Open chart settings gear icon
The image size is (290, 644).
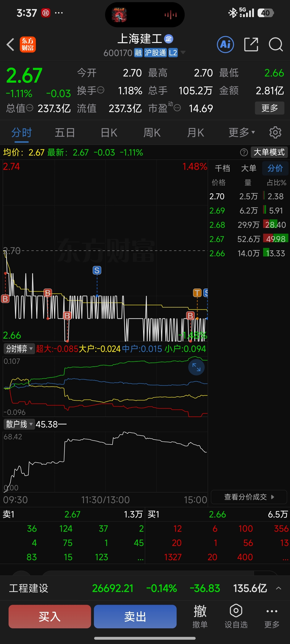pyautogui.click(x=275, y=132)
